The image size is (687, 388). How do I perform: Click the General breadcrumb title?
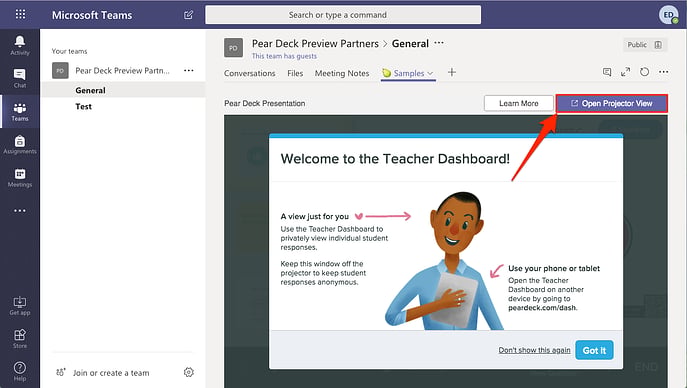410,43
